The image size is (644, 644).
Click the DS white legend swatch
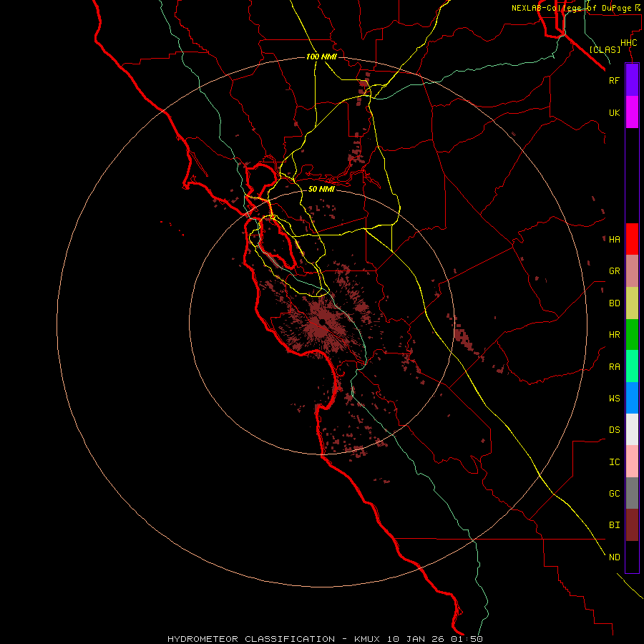632,429
